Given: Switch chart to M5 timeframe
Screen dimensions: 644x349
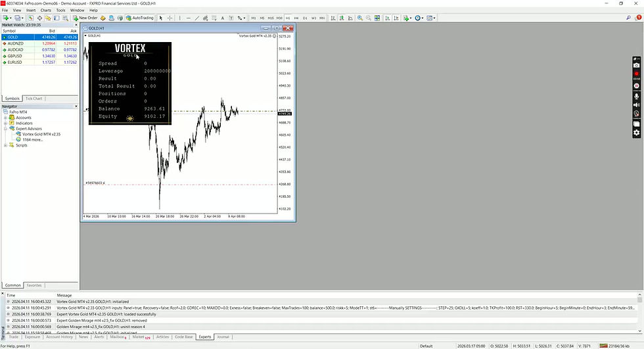Looking at the screenshot, I should click(262, 18).
